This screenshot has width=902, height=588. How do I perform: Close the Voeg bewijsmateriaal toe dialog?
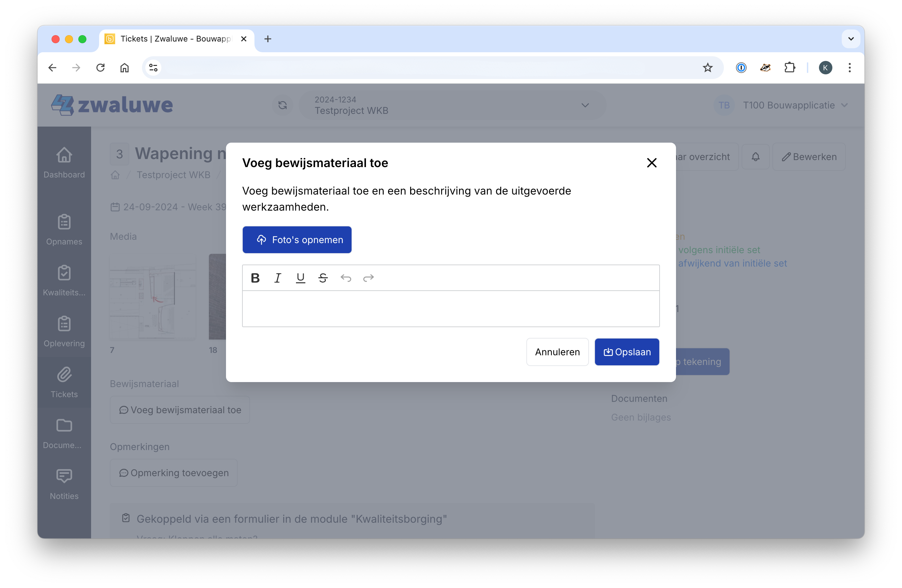pyautogui.click(x=652, y=163)
